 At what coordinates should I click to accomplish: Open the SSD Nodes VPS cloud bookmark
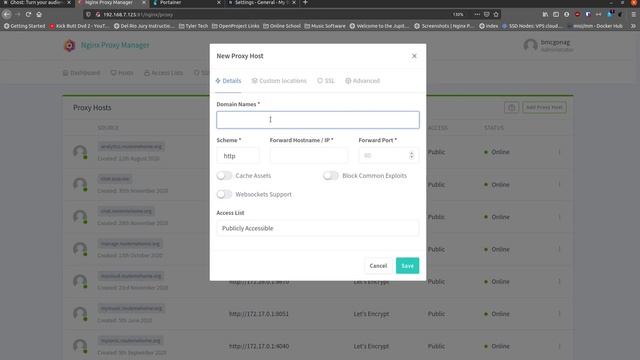coord(532,26)
